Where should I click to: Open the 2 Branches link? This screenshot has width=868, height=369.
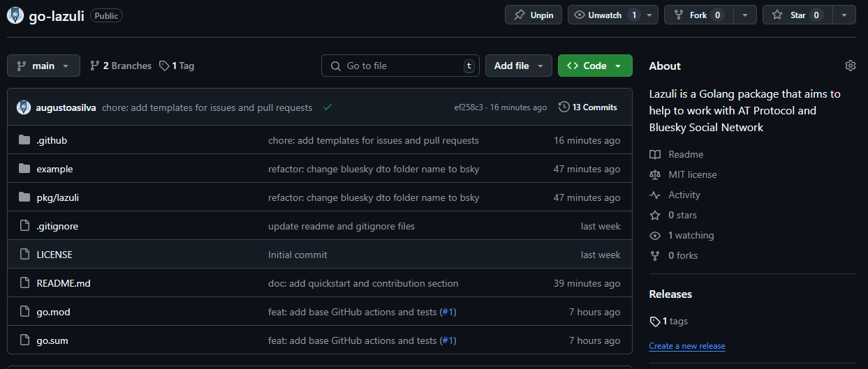(121, 66)
